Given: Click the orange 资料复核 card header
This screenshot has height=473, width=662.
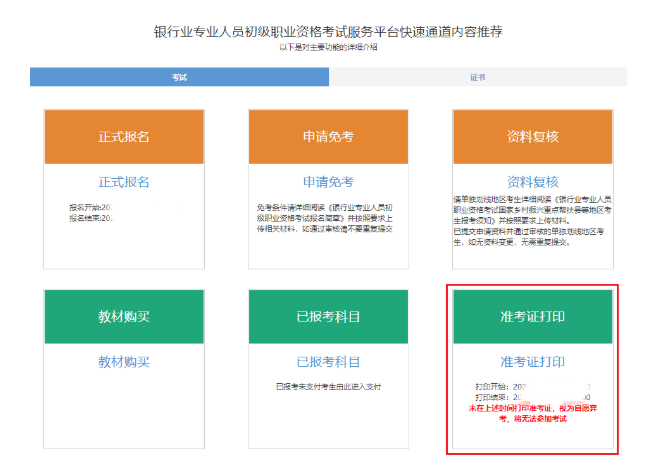Looking at the screenshot, I should pyautogui.click(x=532, y=137).
